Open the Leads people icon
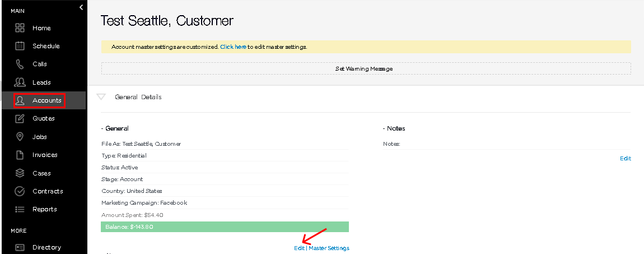This screenshot has width=644, height=254. (x=20, y=82)
